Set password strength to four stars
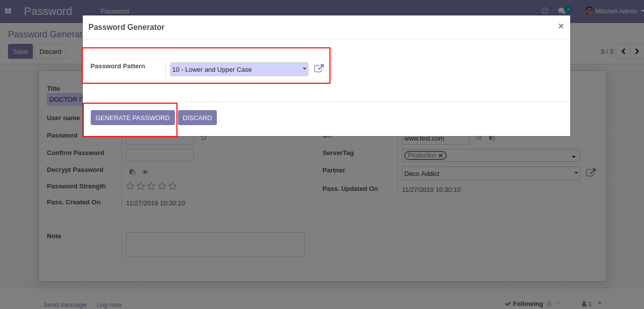Image resolution: width=644 pixels, height=309 pixels. click(x=162, y=186)
